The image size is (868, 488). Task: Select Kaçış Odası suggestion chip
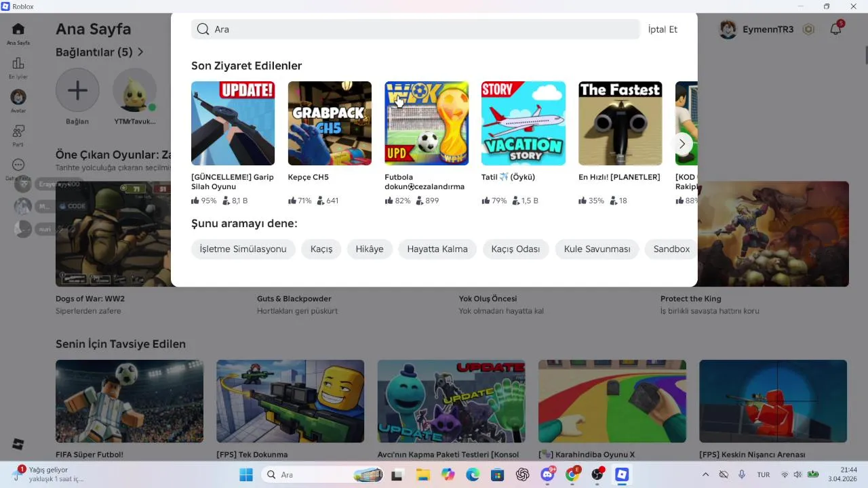click(x=515, y=249)
